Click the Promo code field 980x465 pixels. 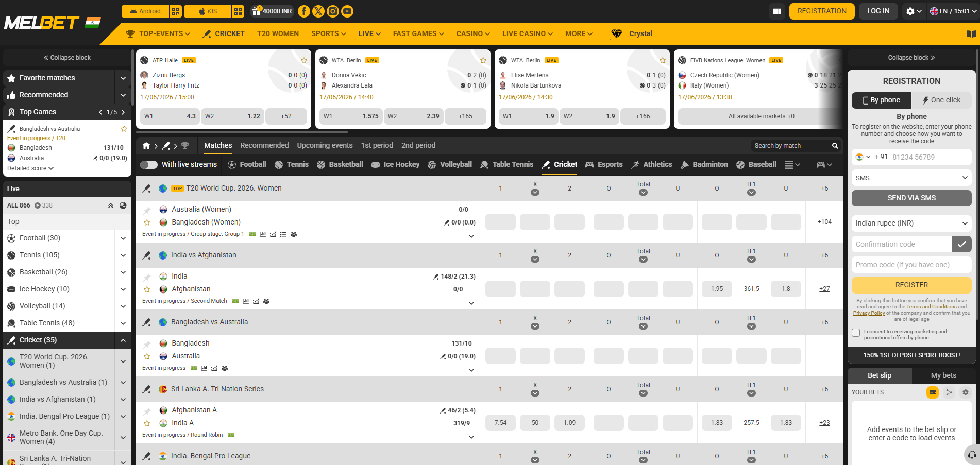(911, 265)
